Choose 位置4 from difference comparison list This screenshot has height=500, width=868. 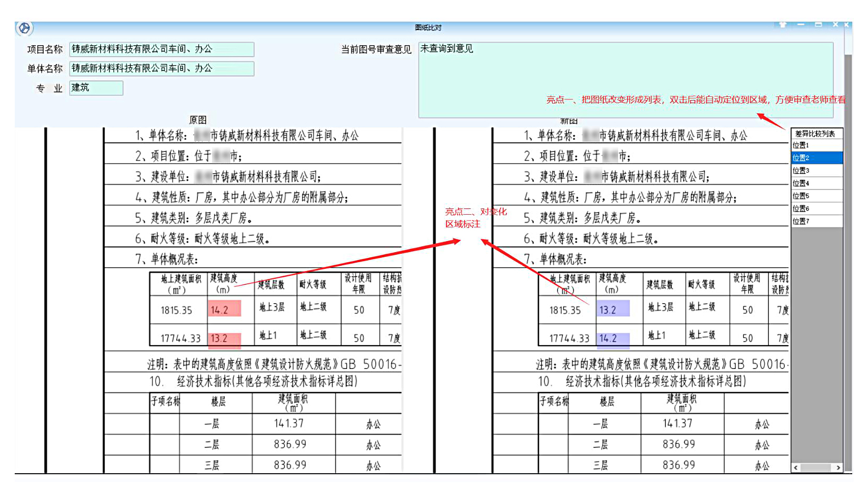(x=816, y=183)
